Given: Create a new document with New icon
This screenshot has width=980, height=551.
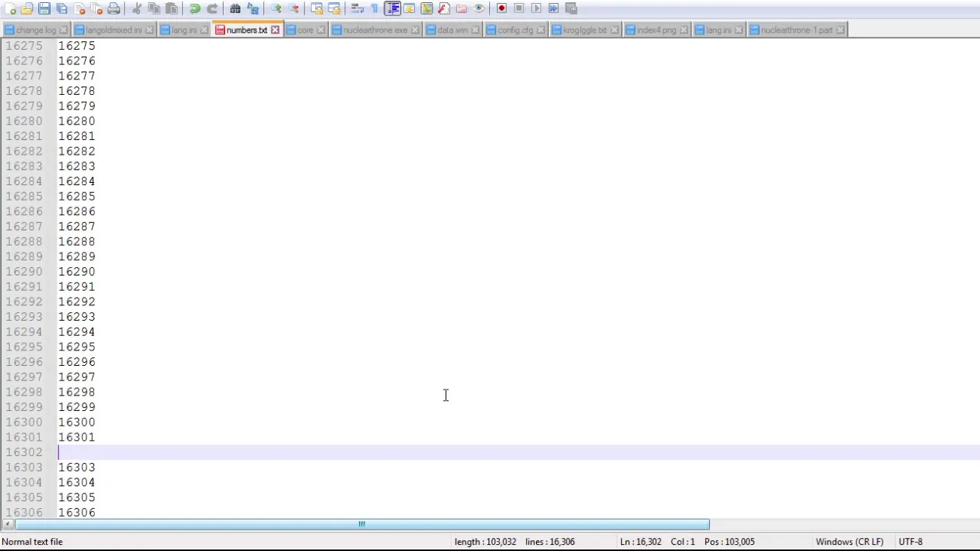Looking at the screenshot, I should (10, 8).
